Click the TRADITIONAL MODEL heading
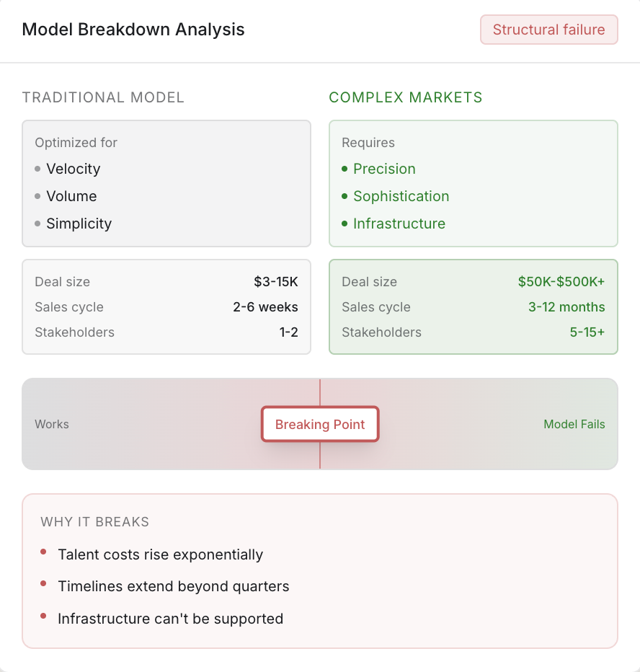Image resolution: width=640 pixels, height=672 pixels. tap(103, 97)
